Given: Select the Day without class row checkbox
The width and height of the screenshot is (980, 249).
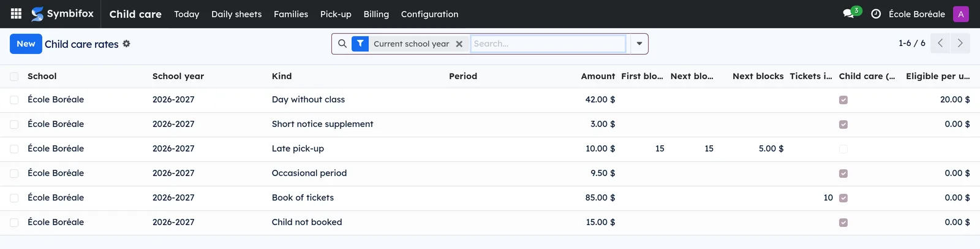Looking at the screenshot, I should point(14,99).
